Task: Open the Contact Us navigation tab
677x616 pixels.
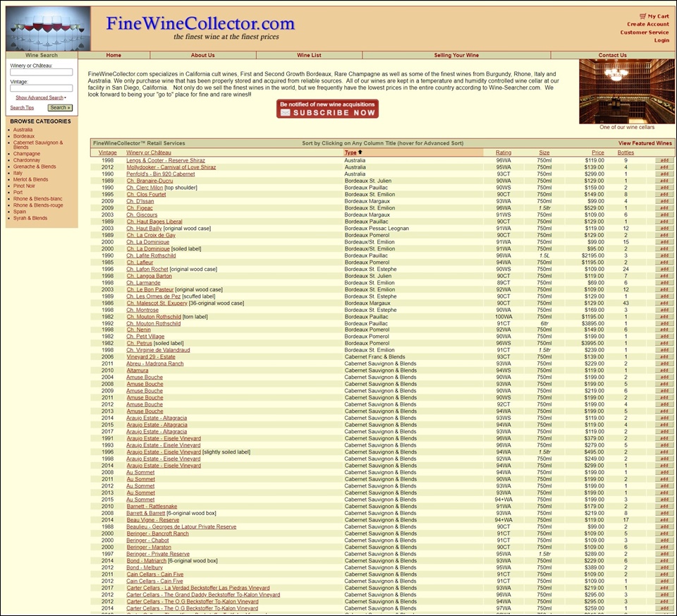Action: click(x=612, y=55)
